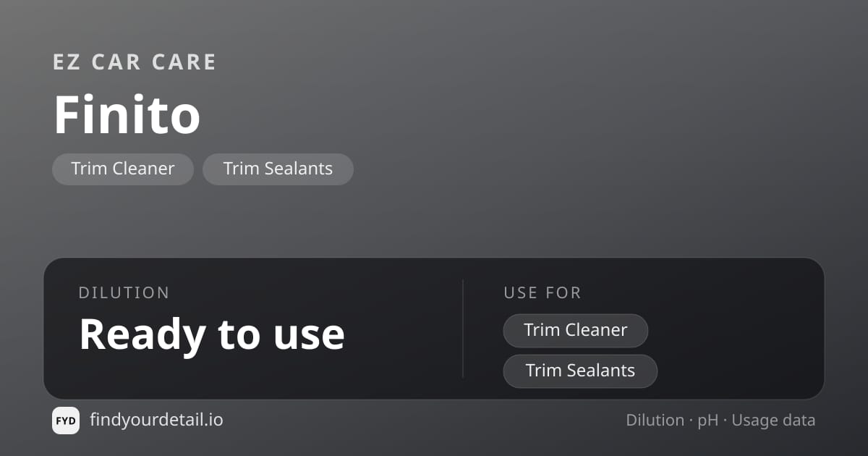Select the Trim Cleaner tag under Finito

point(123,169)
